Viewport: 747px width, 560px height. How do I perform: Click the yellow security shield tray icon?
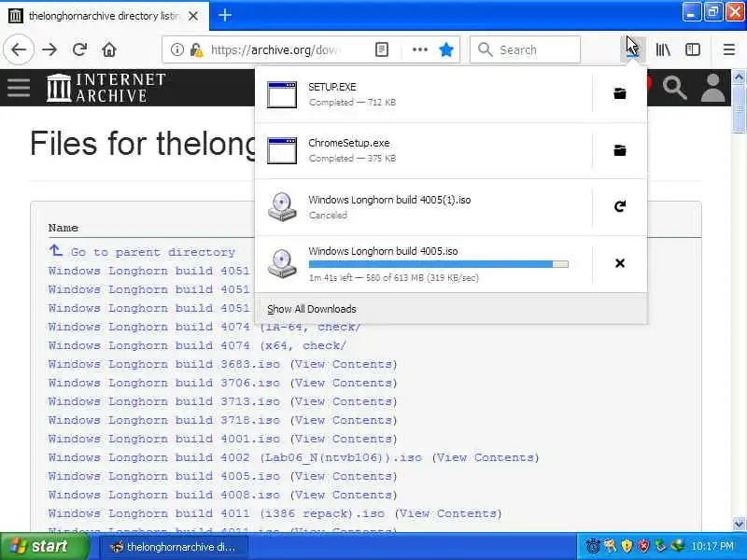(627, 546)
